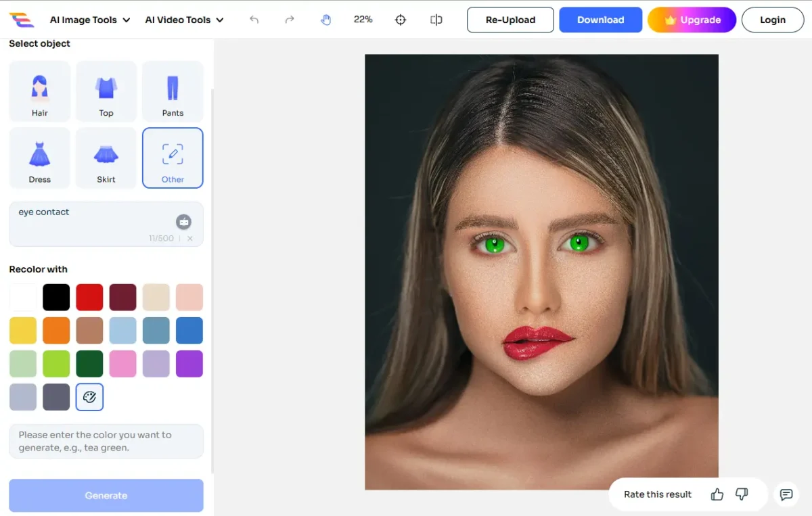Open the AI Video Tools dropdown

pos(185,20)
